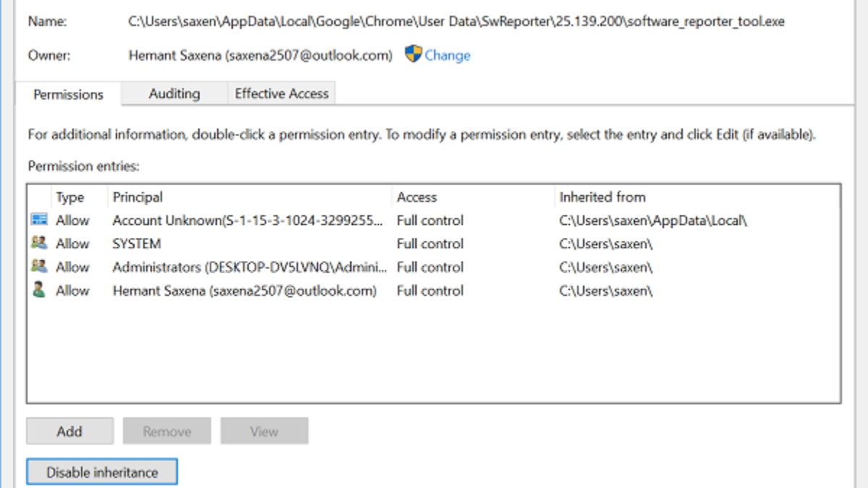Click the Remove button
868x488 pixels.
click(x=166, y=432)
